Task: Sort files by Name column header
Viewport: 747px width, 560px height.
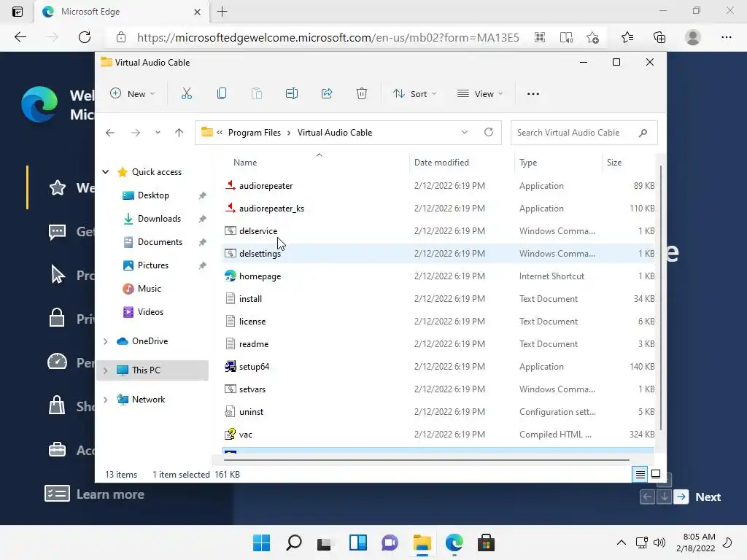Action: coord(245,163)
